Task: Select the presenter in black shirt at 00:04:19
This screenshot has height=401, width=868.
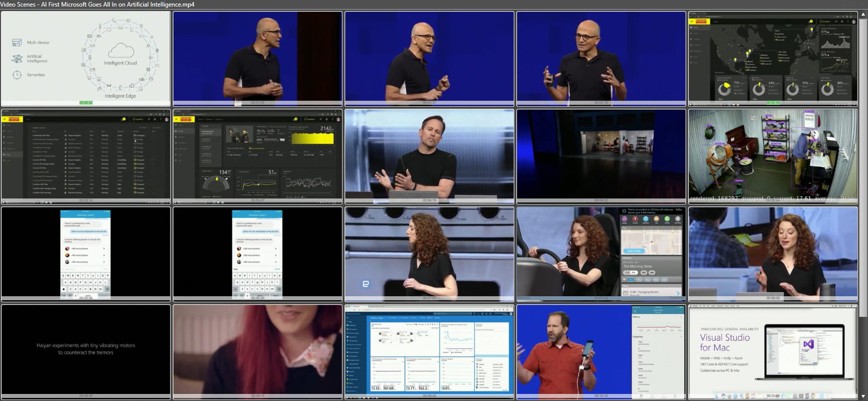Action: (429, 156)
